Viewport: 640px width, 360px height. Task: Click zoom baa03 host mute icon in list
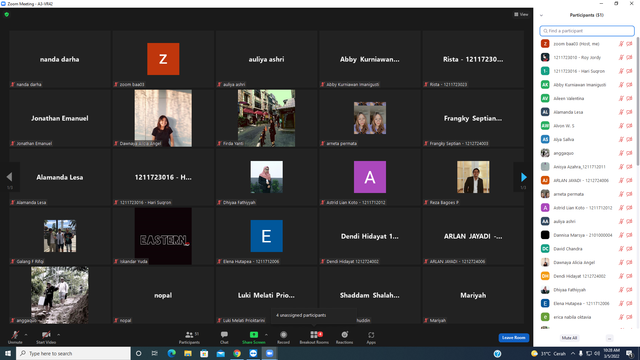(621, 44)
